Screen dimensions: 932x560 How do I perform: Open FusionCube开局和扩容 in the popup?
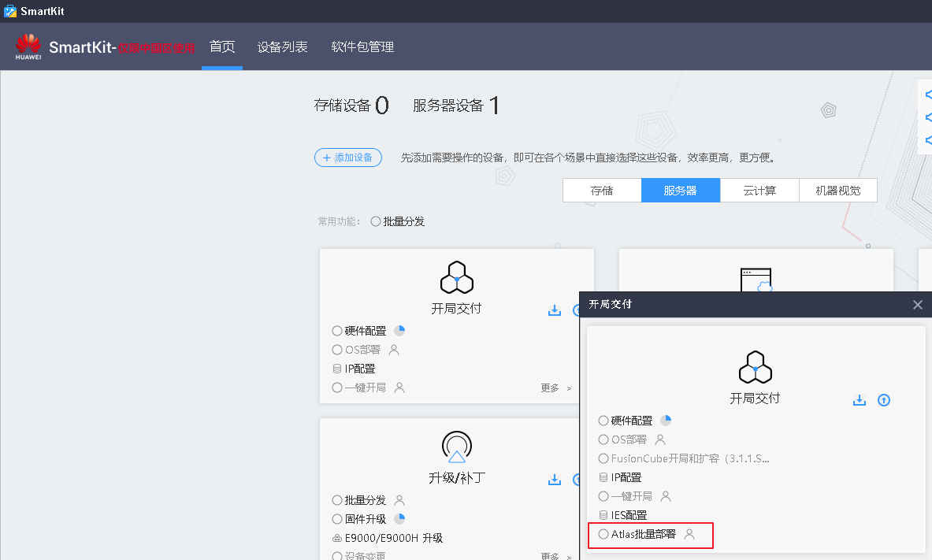pos(684,458)
